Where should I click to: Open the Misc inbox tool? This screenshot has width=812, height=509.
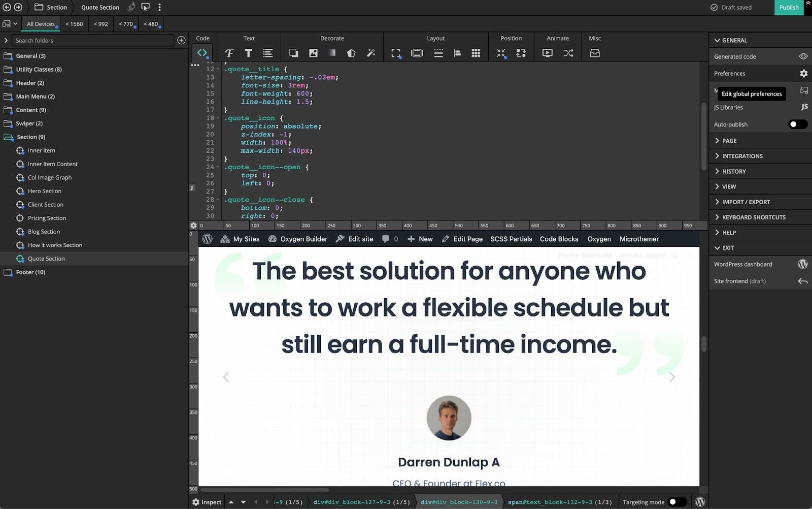coord(595,53)
